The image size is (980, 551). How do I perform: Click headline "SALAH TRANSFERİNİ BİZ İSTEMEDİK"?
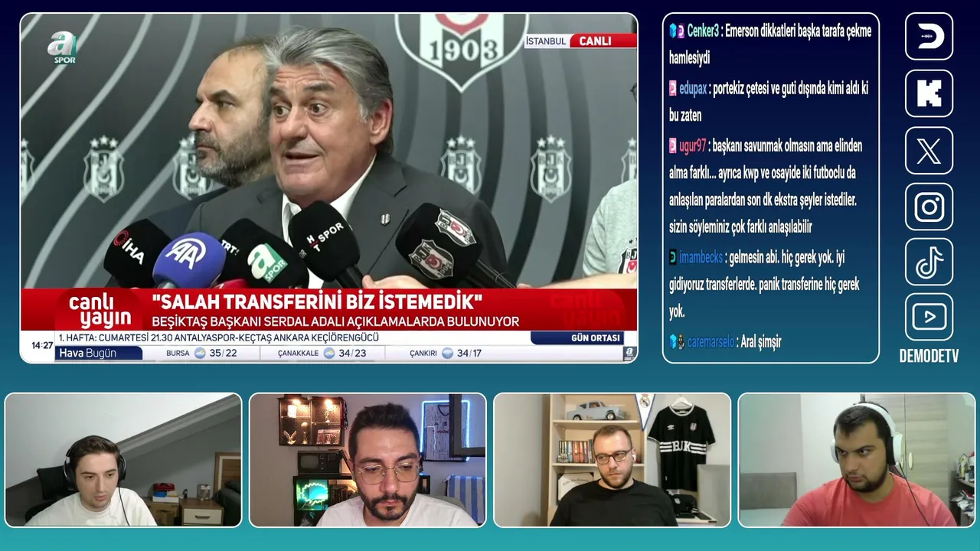tap(317, 302)
